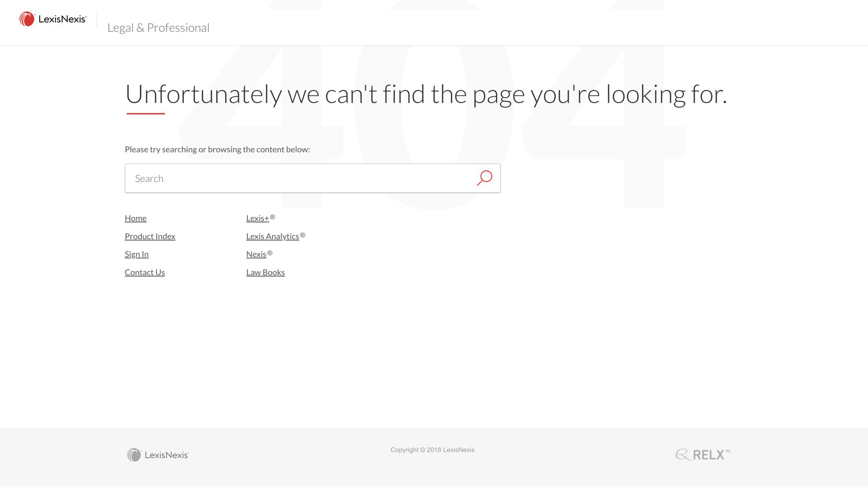Open the Product Index page
The image size is (868, 488).
pyautogui.click(x=150, y=236)
